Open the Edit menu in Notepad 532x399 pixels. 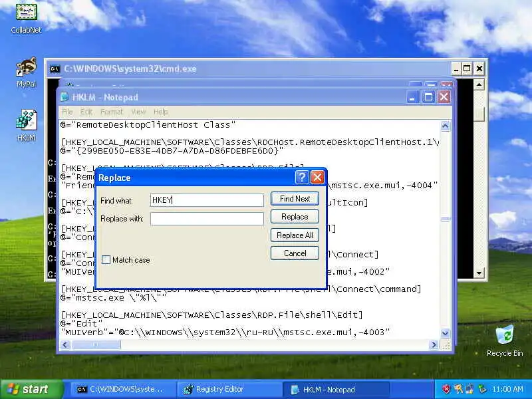click(x=86, y=112)
